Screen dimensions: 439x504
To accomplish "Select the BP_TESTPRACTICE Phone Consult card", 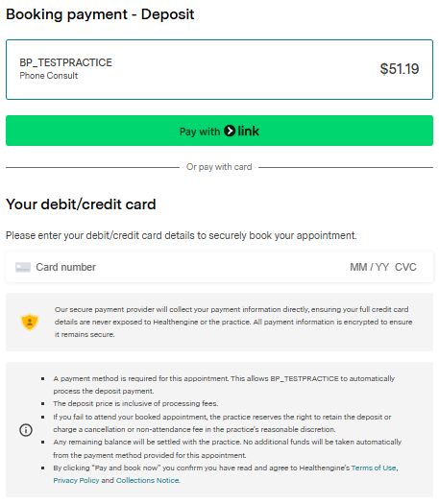I will click(219, 69).
